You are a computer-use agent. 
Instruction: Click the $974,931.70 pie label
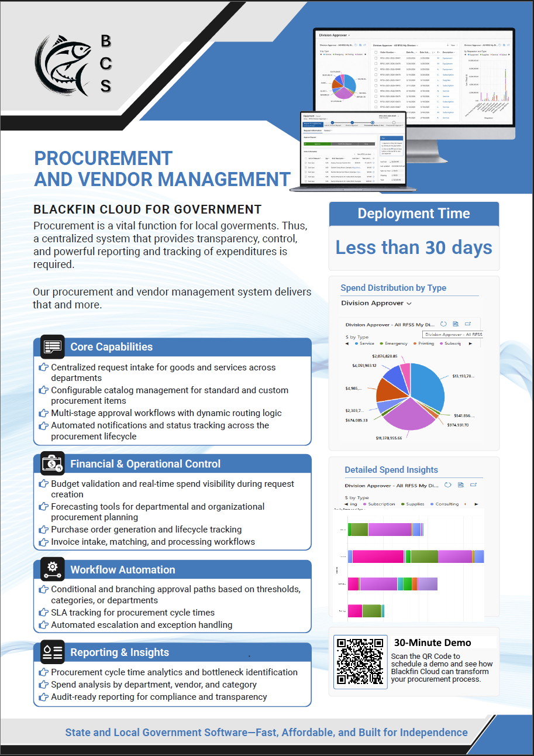coord(458,425)
